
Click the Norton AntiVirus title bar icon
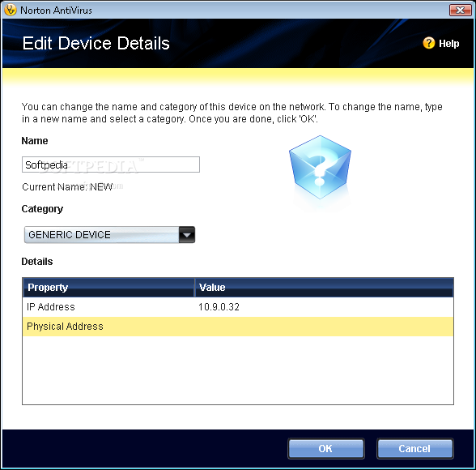pos(10,10)
